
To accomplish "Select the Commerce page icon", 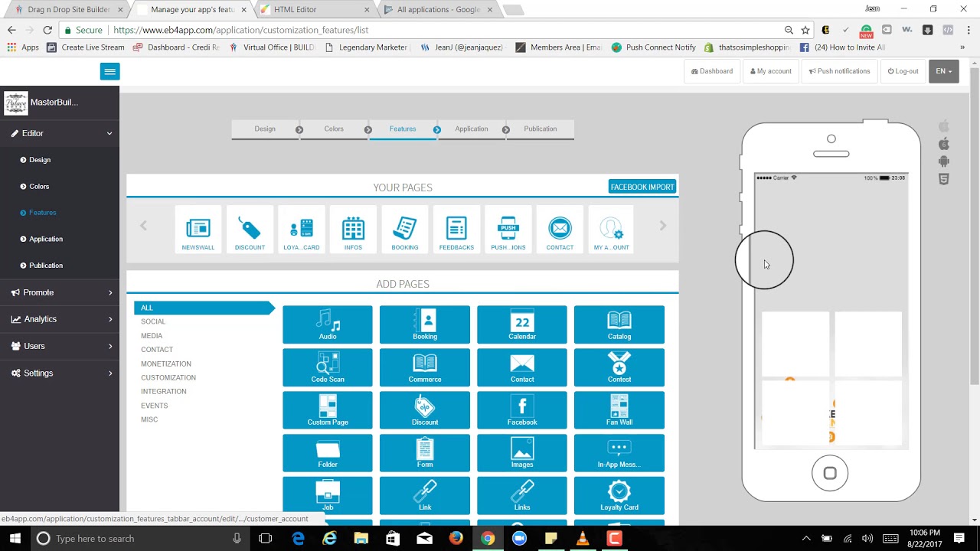I will point(424,367).
